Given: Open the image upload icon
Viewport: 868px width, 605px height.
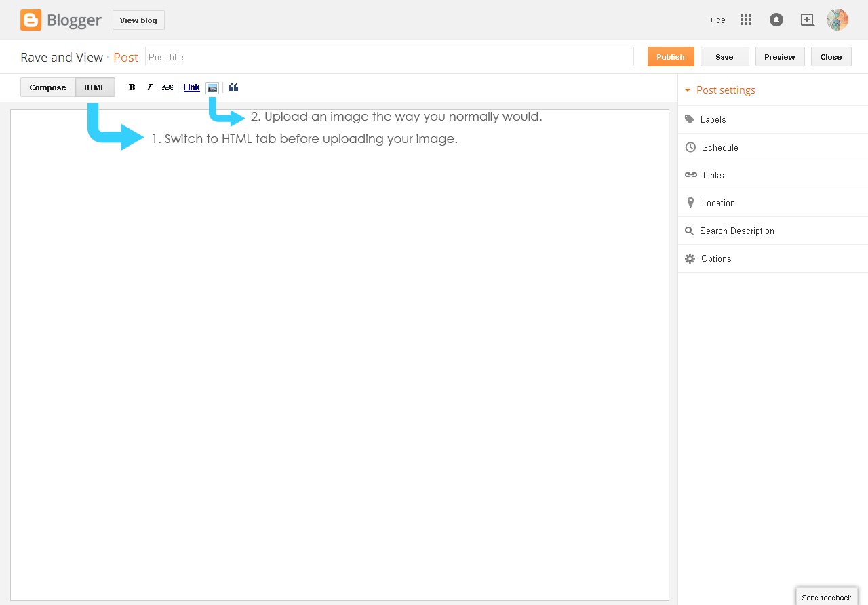Looking at the screenshot, I should [212, 87].
